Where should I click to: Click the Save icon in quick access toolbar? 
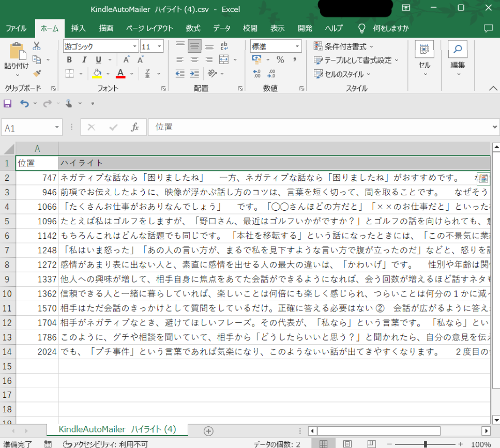[7, 103]
